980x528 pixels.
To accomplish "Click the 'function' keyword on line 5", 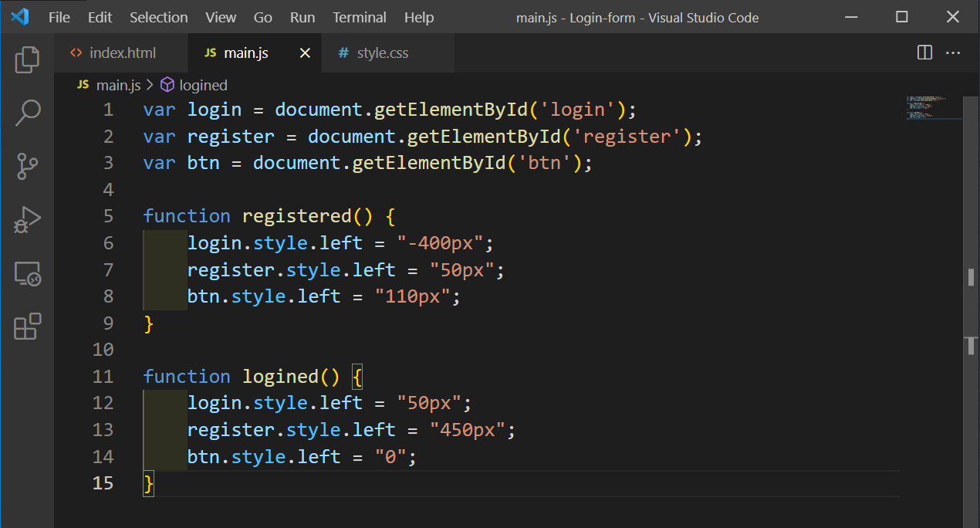I will 187,216.
